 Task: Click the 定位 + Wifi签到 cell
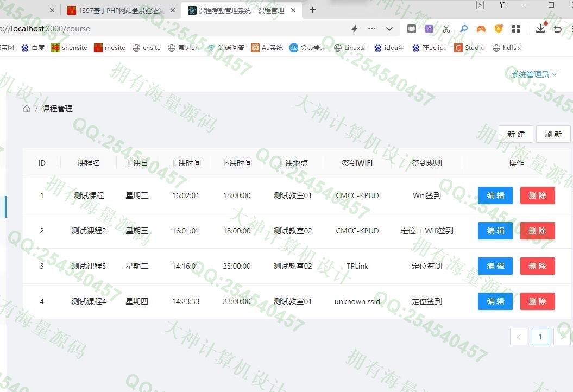(426, 231)
